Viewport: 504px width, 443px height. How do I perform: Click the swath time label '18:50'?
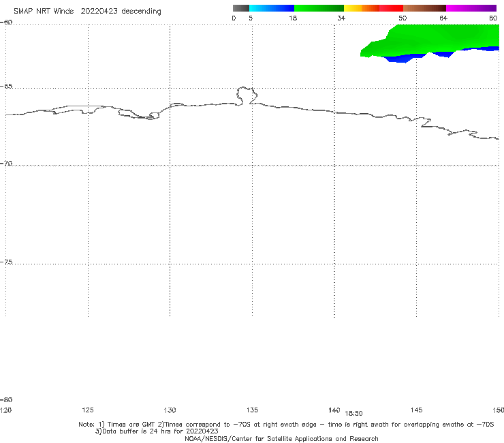pyautogui.click(x=353, y=414)
